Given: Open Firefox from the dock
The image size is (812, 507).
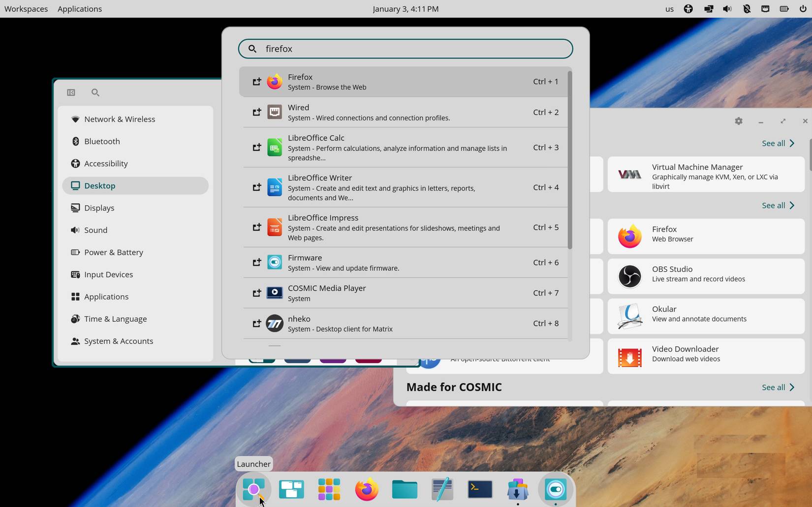Looking at the screenshot, I should [x=366, y=489].
